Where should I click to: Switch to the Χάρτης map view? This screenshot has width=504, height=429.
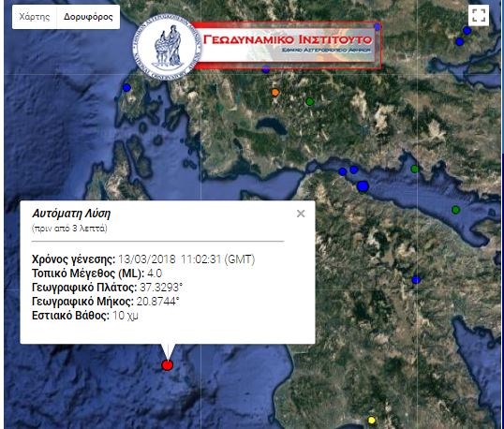[35, 17]
